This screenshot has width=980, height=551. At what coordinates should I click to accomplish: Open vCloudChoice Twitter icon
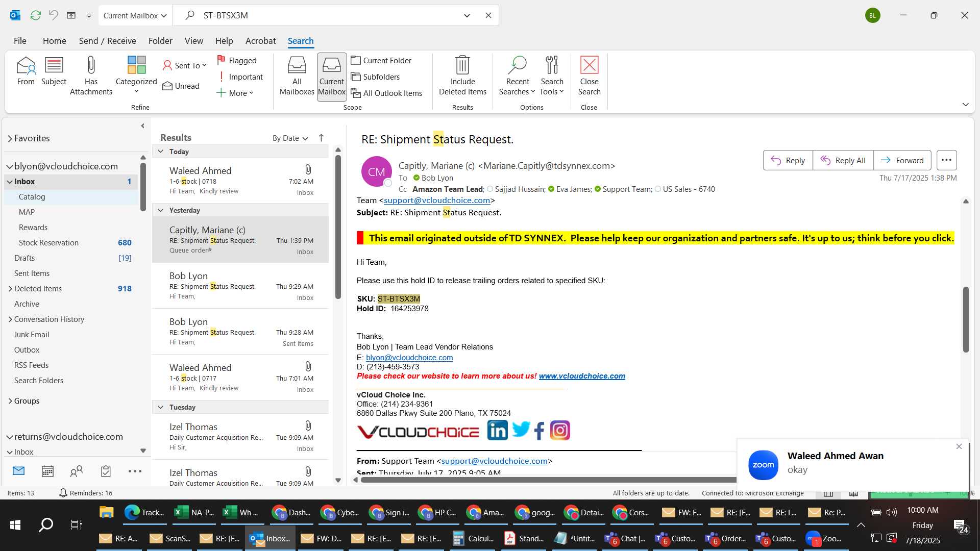tap(521, 430)
